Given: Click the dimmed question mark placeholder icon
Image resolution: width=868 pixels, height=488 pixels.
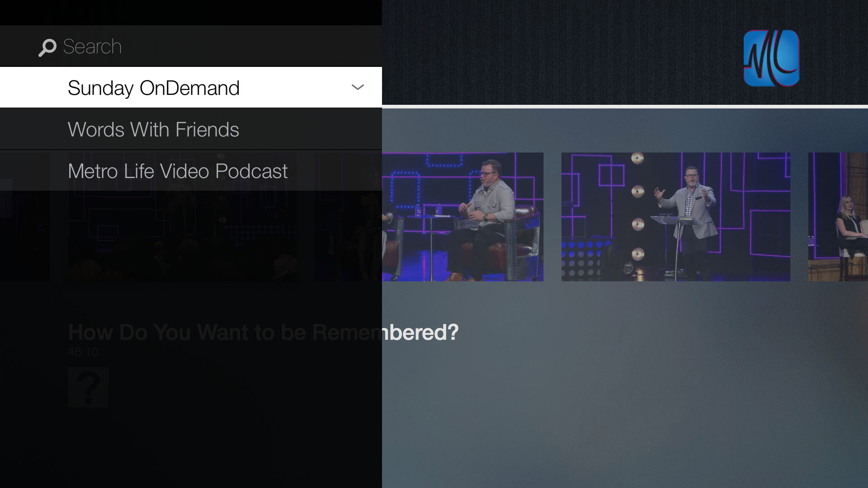Looking at the screenshot, I should pyautogui.click(x=88, y=387).
